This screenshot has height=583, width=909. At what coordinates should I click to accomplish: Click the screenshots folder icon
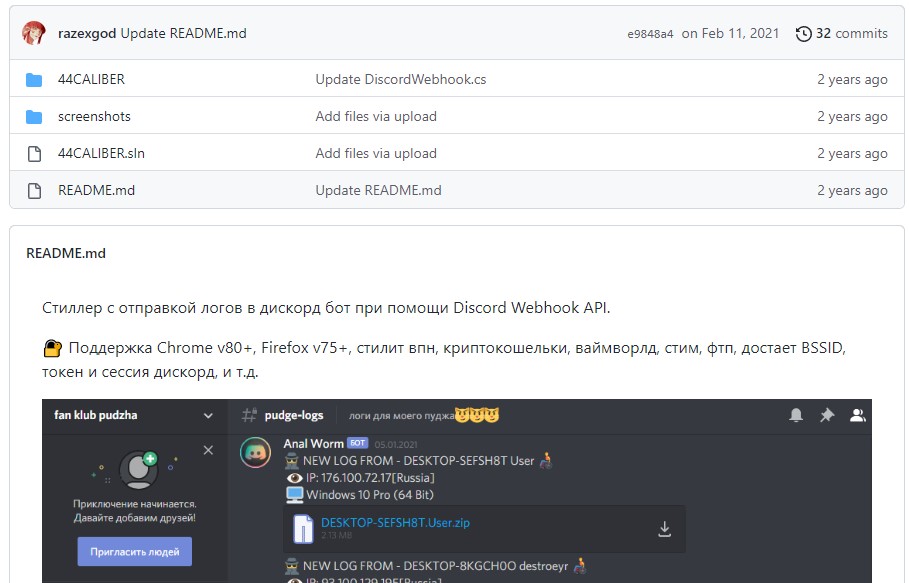(x=34, y=116)
